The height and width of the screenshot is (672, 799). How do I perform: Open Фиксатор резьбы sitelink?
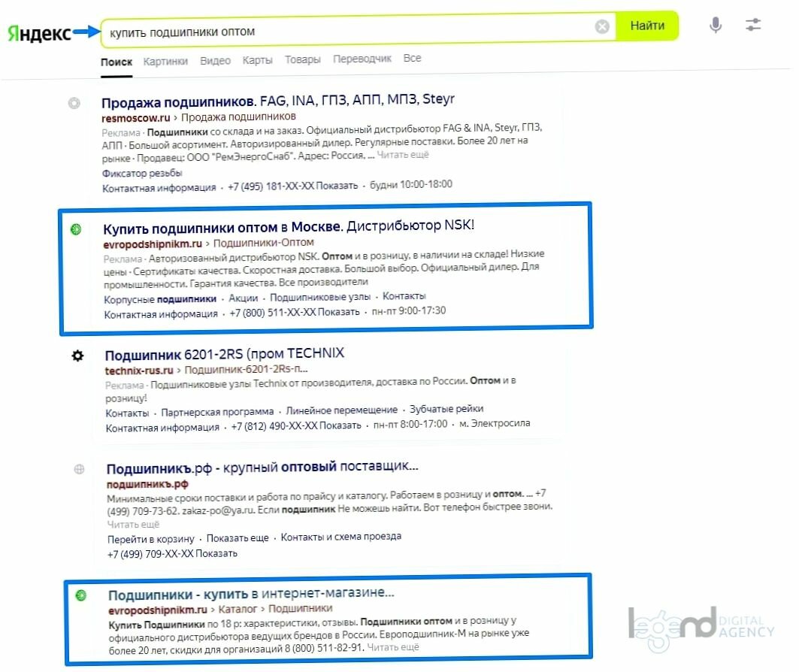pos(142,173)
